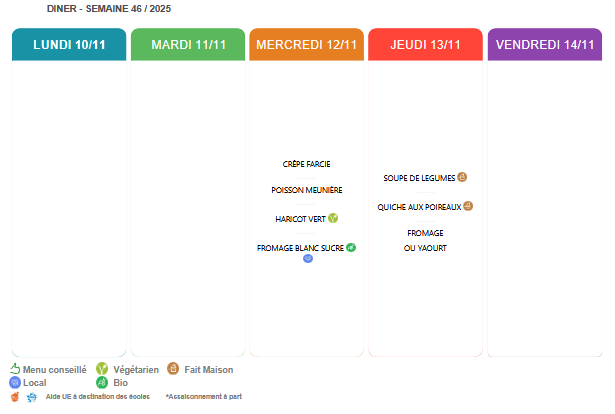Click the brown Fait Maison legend icon
615x414 pixels.
pos(173,369)
